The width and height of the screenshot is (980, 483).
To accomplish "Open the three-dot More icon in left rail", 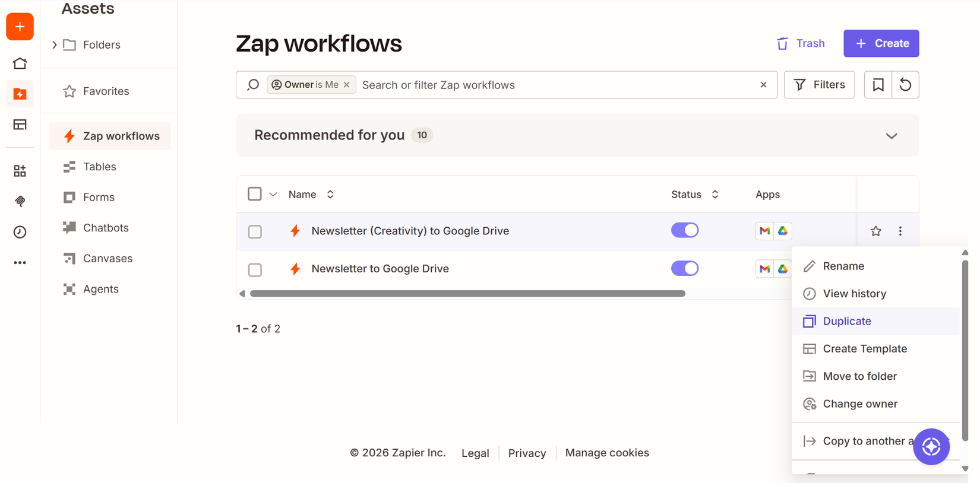I will click(x=20, y=263).
